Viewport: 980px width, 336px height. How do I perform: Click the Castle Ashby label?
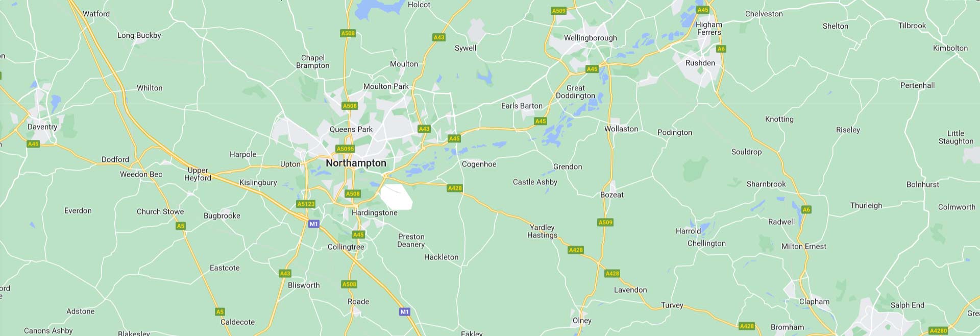point(535,182)
